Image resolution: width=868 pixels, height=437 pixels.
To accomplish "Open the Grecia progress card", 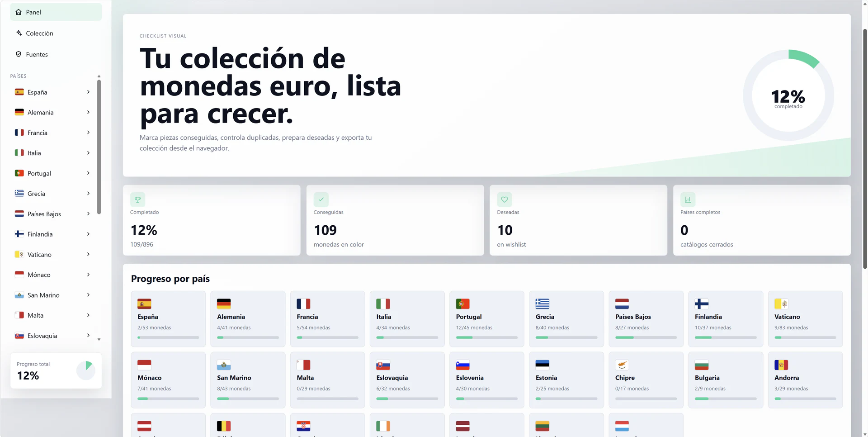I will [566, 319].
